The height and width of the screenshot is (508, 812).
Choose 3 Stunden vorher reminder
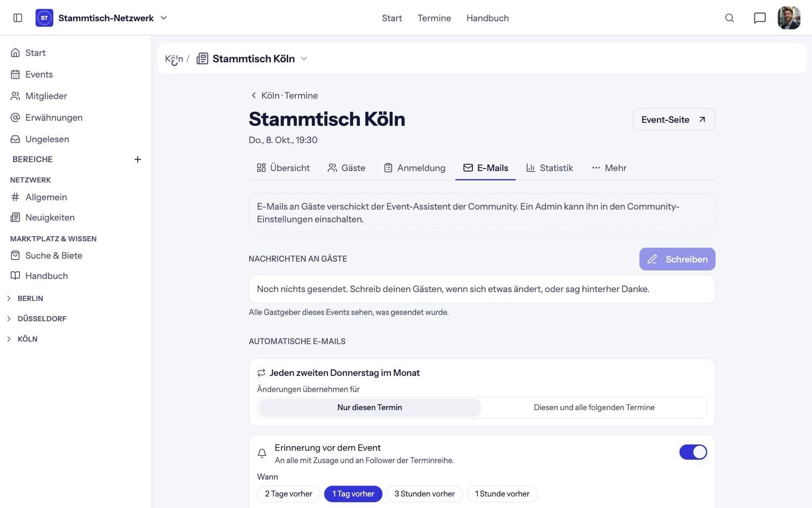pyautogui.click(x=425, y=494)
